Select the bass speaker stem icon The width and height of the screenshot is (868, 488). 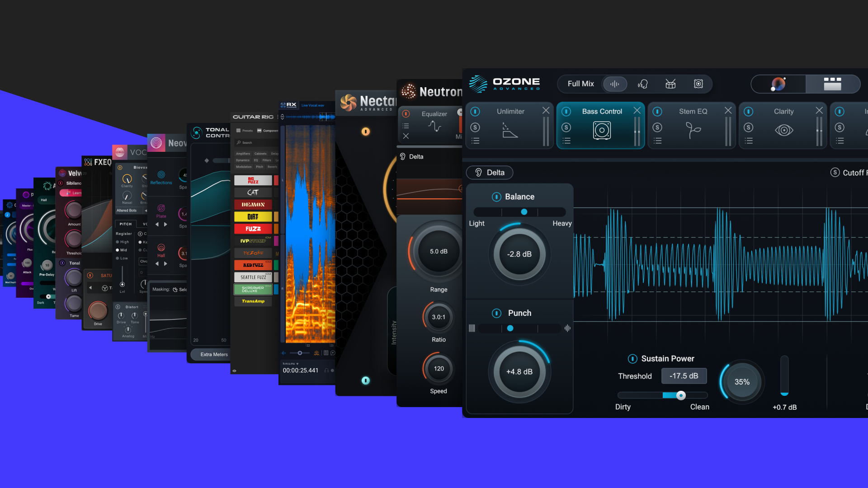coord(698,84)
